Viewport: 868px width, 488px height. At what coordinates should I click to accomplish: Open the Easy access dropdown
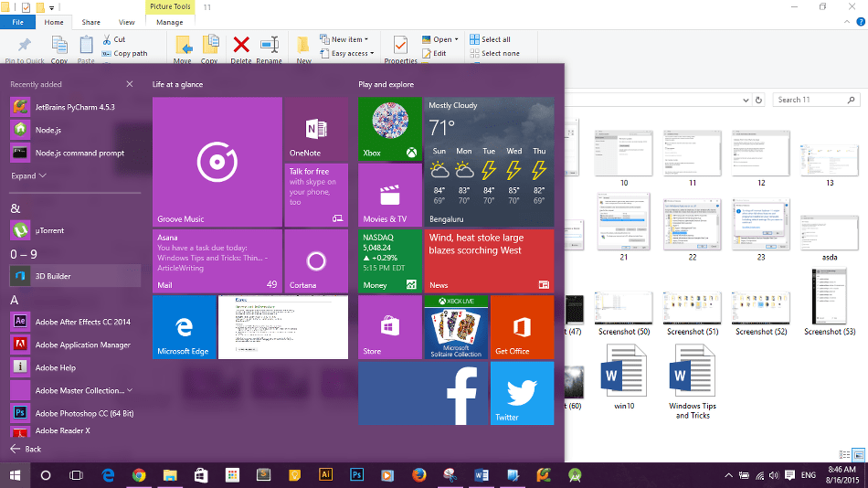pos(350,54)
